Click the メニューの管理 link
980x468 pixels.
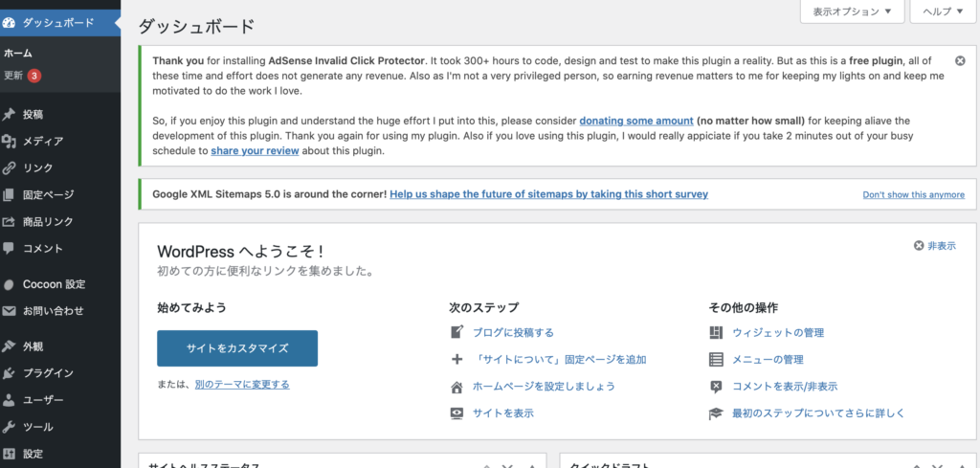click(768, 359)
